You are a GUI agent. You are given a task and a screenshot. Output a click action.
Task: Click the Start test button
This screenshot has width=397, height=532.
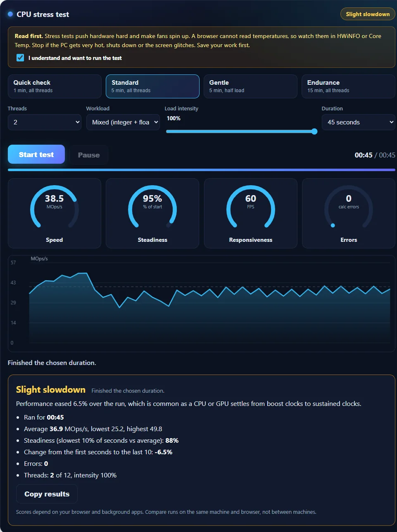coord(36,155)
